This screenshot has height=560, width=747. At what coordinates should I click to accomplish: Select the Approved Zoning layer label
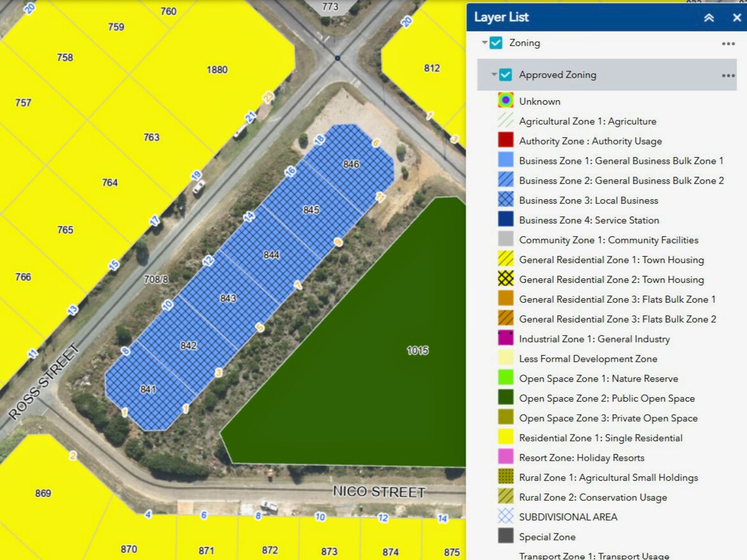(557, 75)
